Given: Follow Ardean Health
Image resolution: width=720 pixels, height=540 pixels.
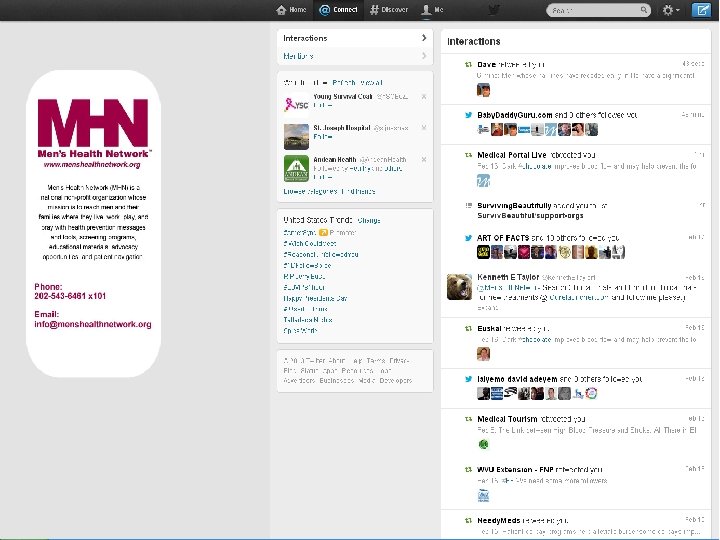Looking at the screenshot, I should point(323,177).
